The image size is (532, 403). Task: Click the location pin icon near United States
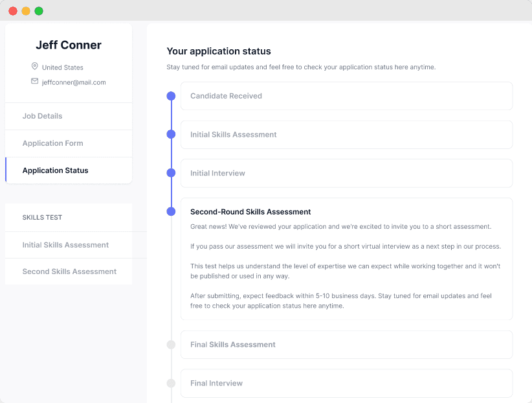[34, 66]
